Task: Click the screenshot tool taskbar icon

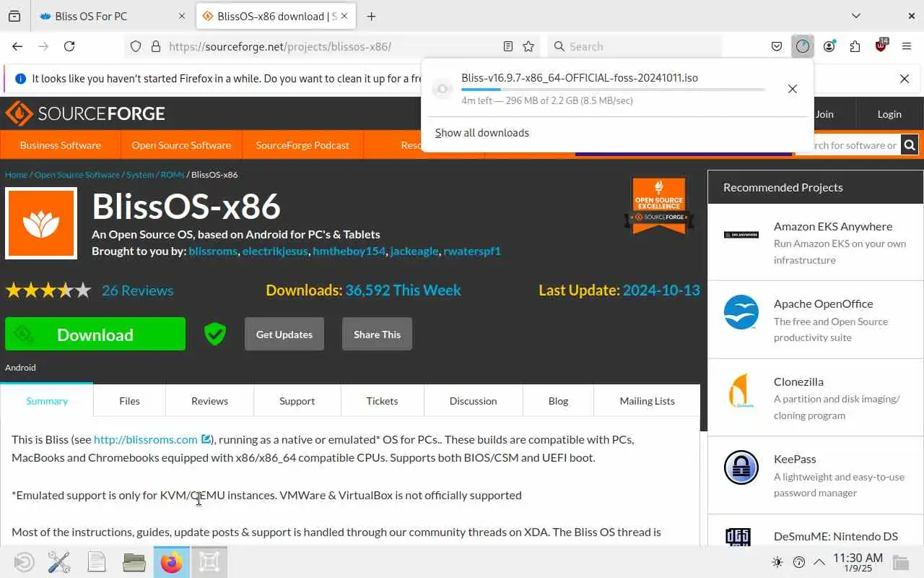Action: pos(209,561)
